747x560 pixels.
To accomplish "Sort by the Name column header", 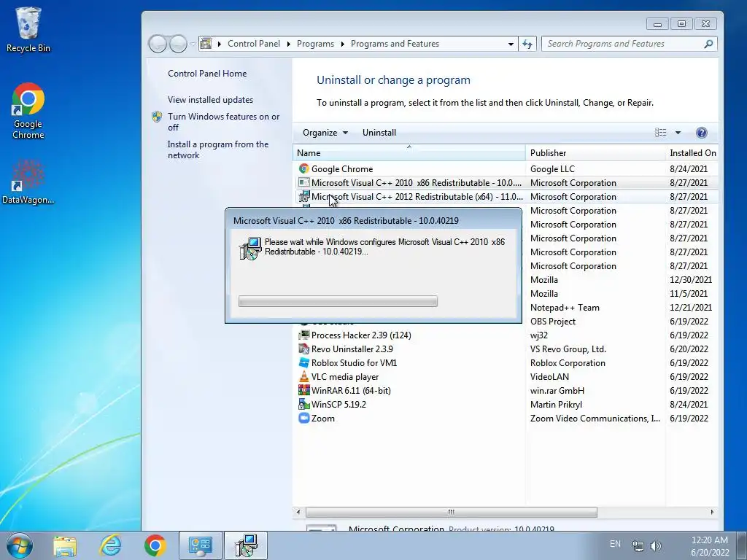I will pyautogui.click(x=409, y=153).
